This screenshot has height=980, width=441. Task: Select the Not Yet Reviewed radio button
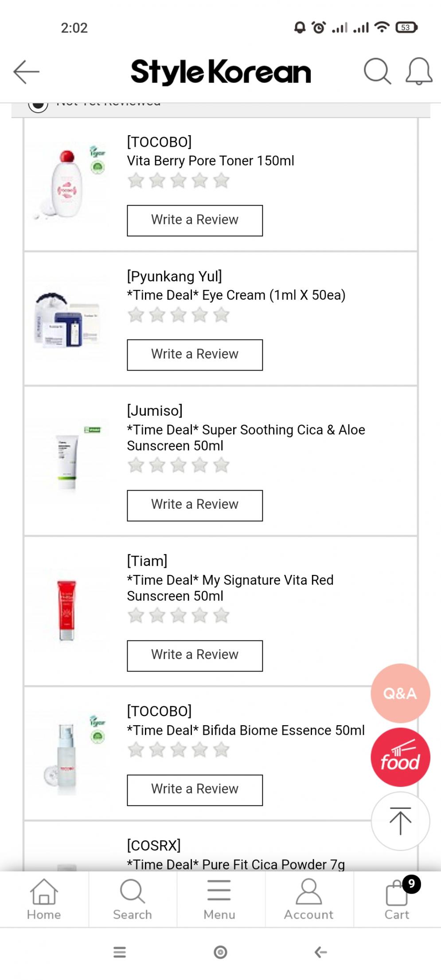pyautogui.click(x=38, y=105)
